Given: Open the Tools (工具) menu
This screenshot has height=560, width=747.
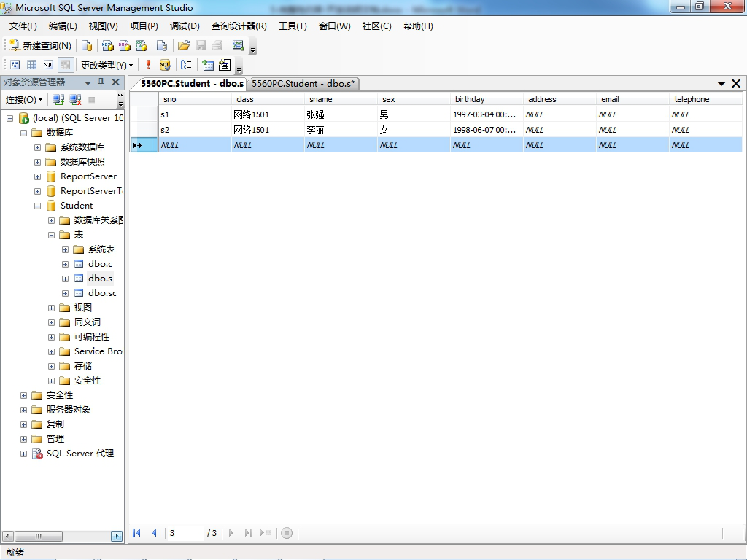Looking at the screenshot, I should pyautogui.click(x=293, y=26).
